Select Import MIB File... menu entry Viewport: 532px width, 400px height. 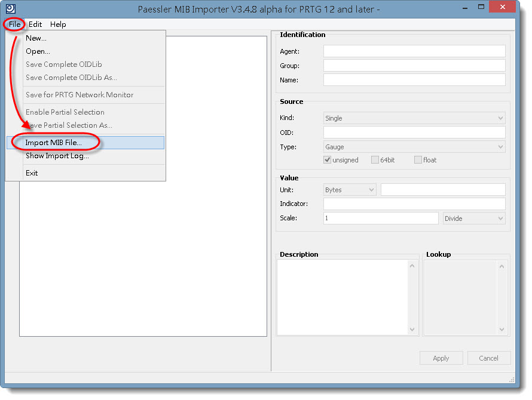pos(85,143)
